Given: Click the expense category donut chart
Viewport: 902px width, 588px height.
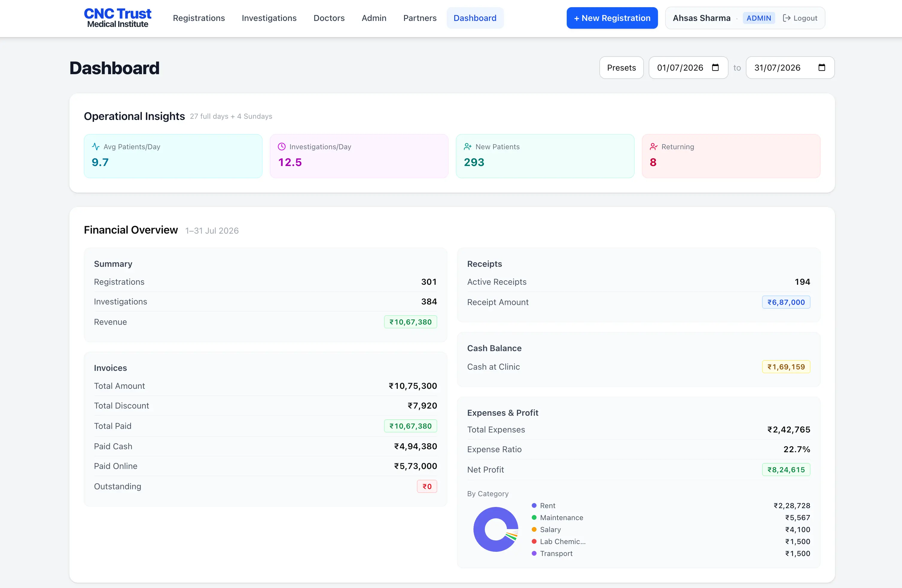Looking at the screenshot, I should [496, 529].
